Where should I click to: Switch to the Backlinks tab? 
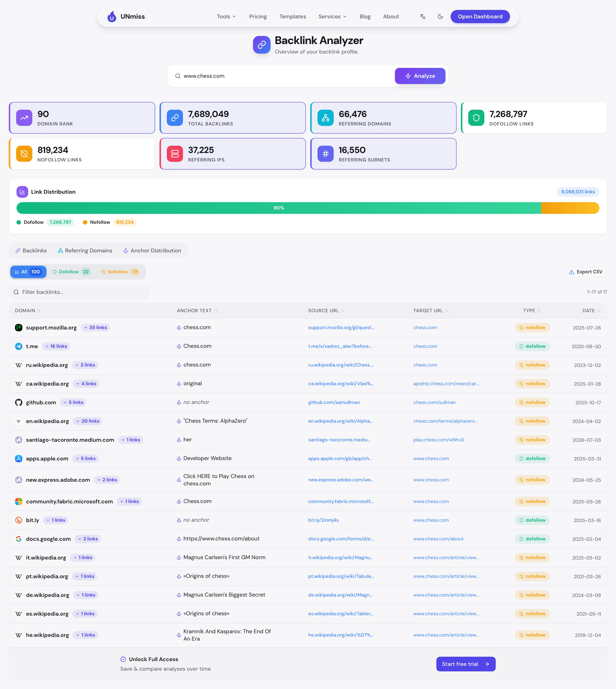pyautogui.click(x=31, y=251)
